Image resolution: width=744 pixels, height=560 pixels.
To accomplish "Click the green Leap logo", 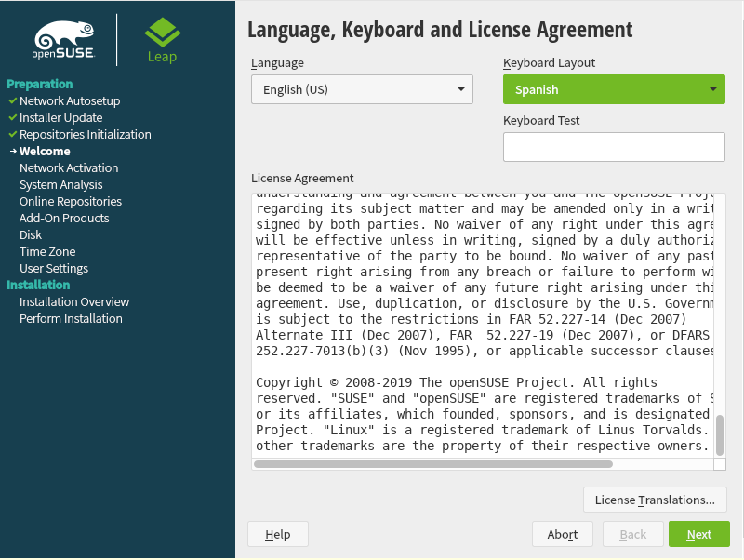I will tap(162, 40).
